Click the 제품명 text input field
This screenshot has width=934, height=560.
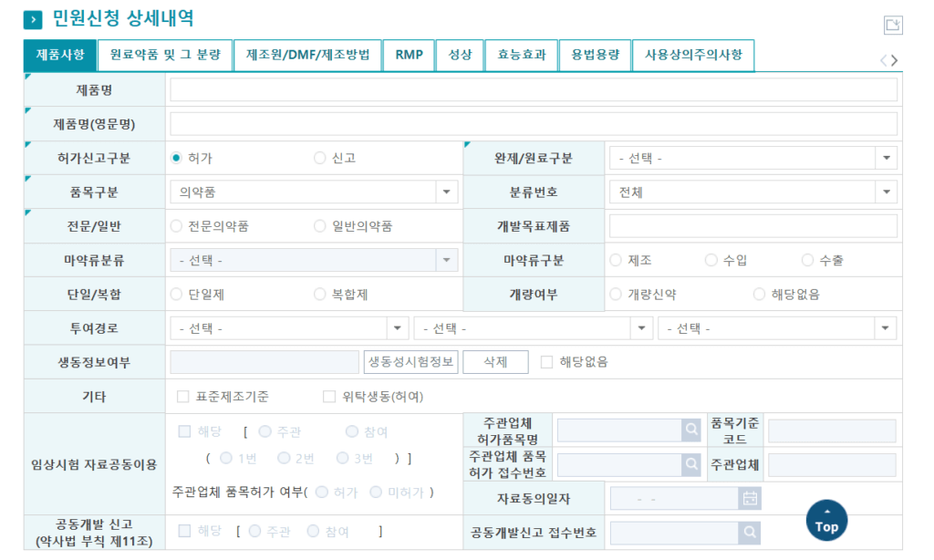(534, 89)
